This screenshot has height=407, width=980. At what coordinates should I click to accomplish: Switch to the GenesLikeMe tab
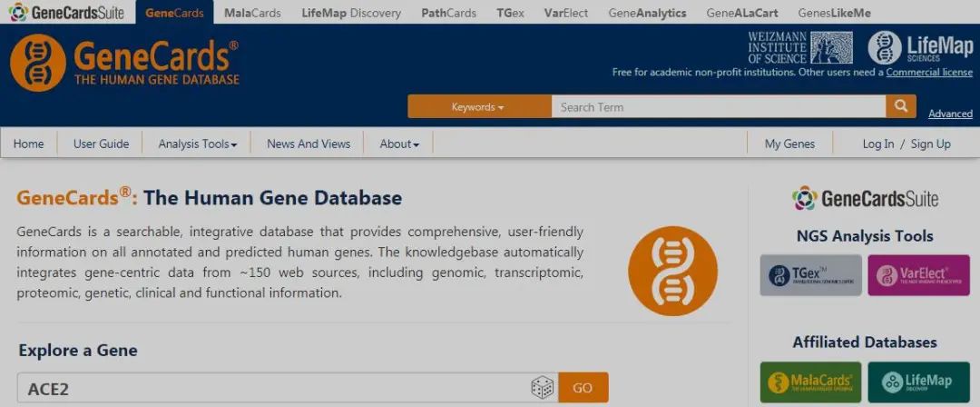click(x=835, y=13)
